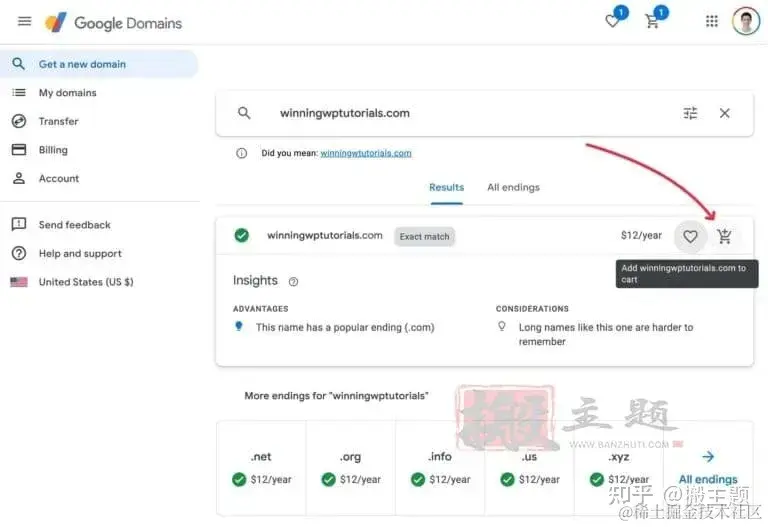Image resolution: width=768 pixels, height=527 pixels.
Task: Open the Google apps grid
Action: tap(712, 21)
